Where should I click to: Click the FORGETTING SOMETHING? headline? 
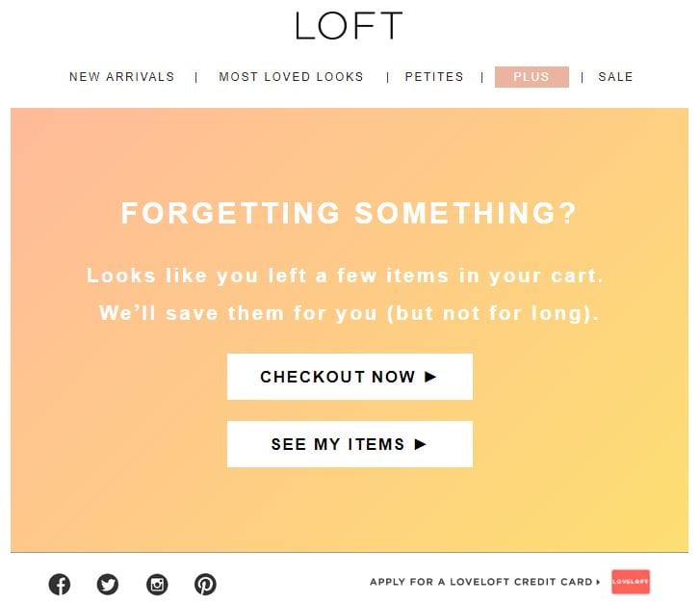coord(350,213)
